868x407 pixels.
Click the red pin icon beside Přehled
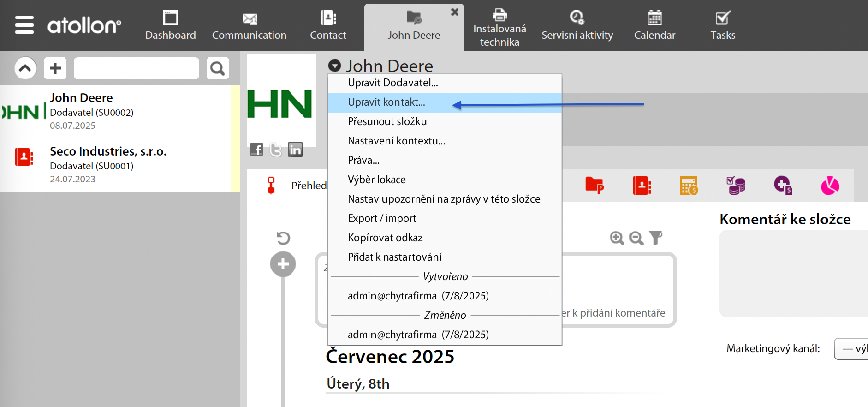pos(271,186)
